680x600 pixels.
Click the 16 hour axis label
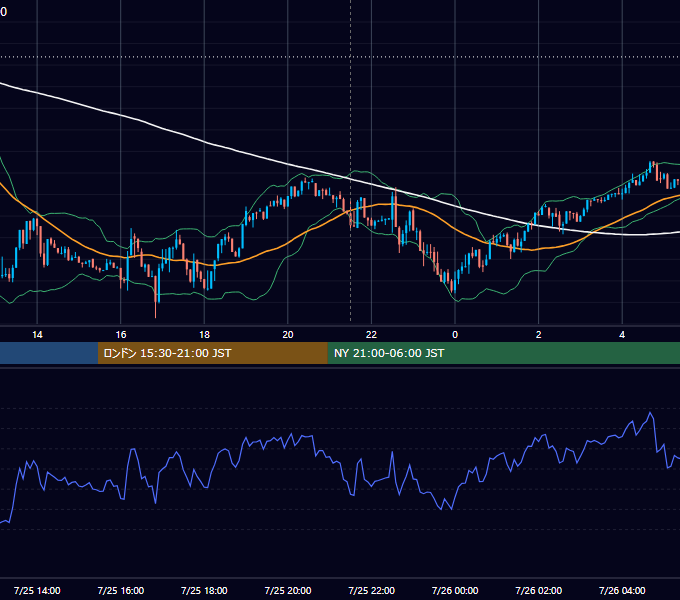pyautogui.click(x=121, y=335)
